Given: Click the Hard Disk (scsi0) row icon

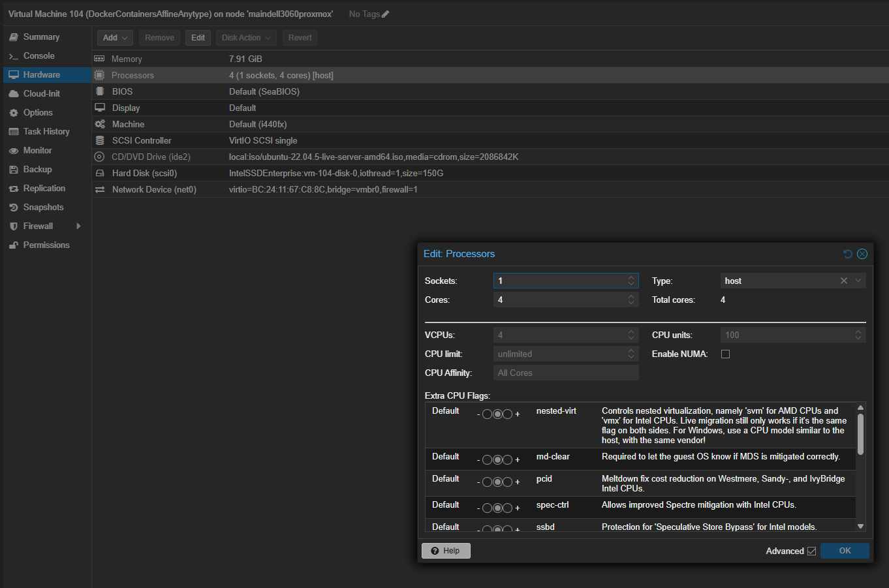Looking at the screenshot, I should tap(100, 174).
